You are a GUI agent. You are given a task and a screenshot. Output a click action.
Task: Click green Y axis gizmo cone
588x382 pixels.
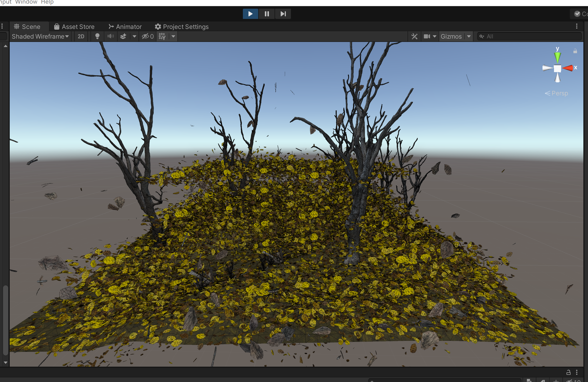tap(557, 57)
